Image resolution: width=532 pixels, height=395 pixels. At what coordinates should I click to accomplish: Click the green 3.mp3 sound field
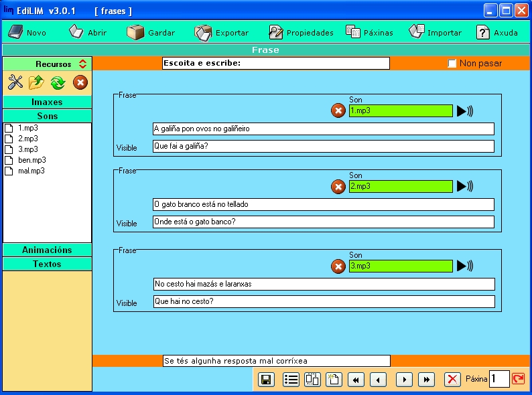tap(400, 266)
